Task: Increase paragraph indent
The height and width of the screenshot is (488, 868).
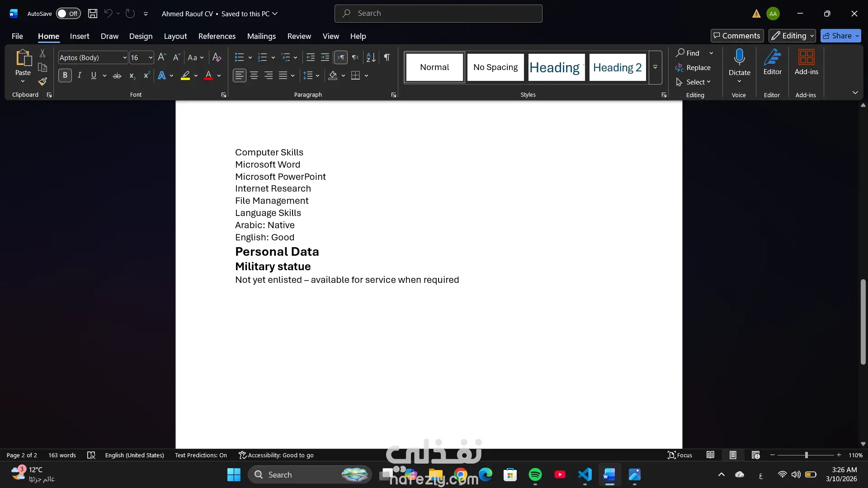Action: tap(325, 57)
